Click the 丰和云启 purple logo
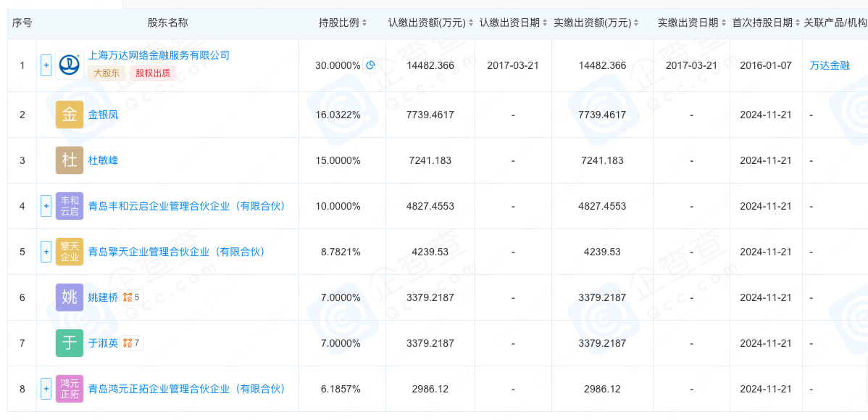 [70, 206]
